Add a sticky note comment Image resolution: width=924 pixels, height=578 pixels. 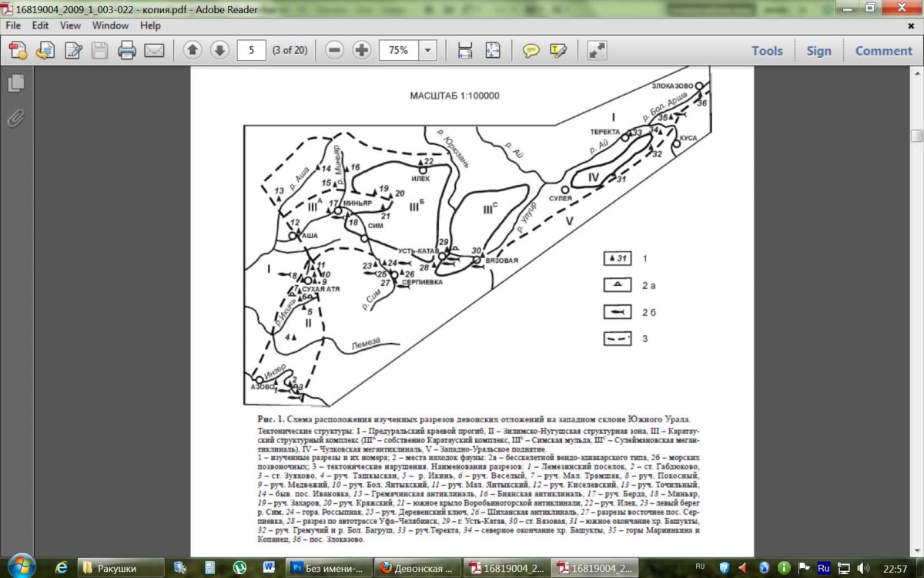[531, 51]
